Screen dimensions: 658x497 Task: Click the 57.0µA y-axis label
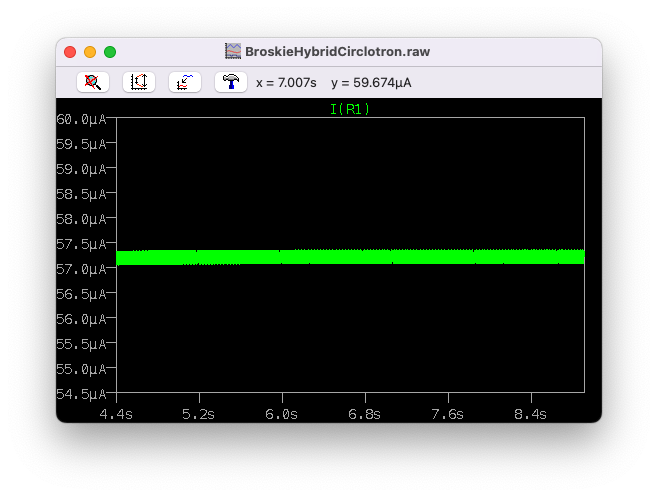[x=81, y=269]
